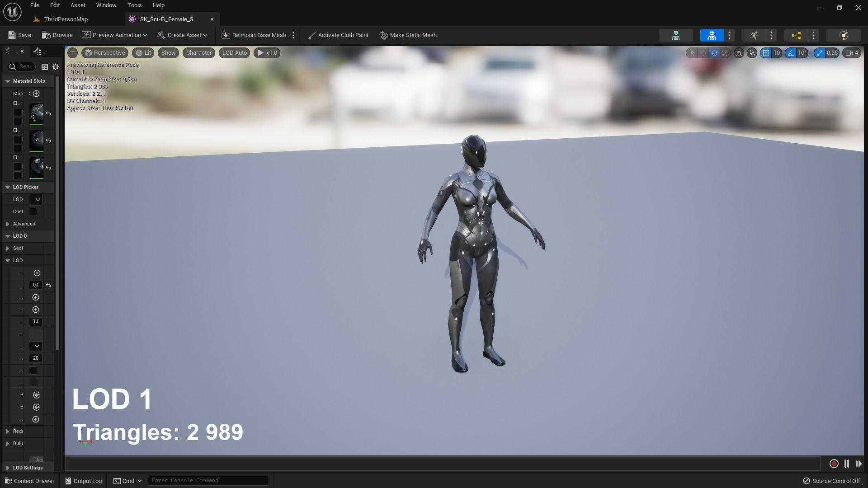
Task: Select the Skeletal Mesh editor mode icon
Action: 712,35
